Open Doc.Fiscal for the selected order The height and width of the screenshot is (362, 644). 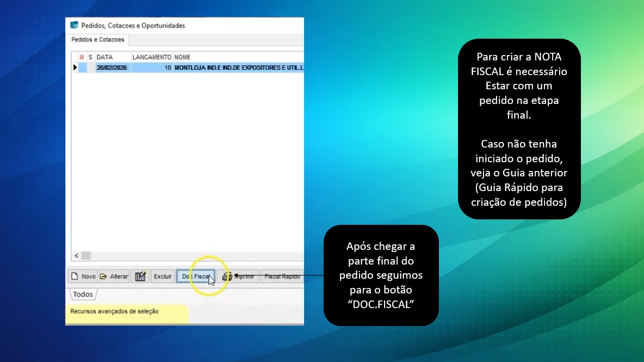(195, 277)
